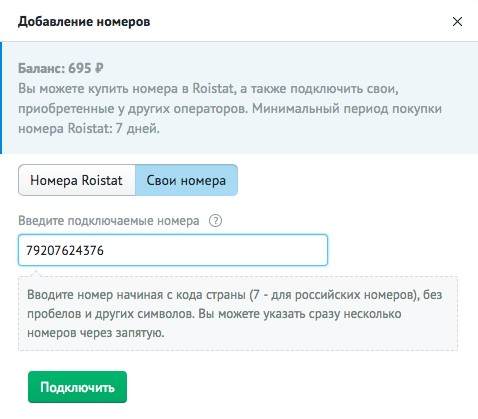Close the Добавление номеров dialog
The image size is (478, 419).
click(x=457, y=22)
